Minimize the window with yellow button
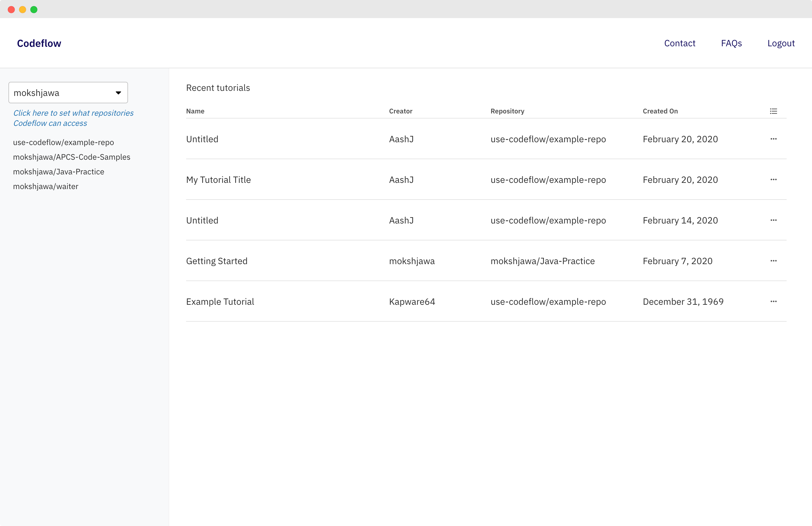 [23, 10]
